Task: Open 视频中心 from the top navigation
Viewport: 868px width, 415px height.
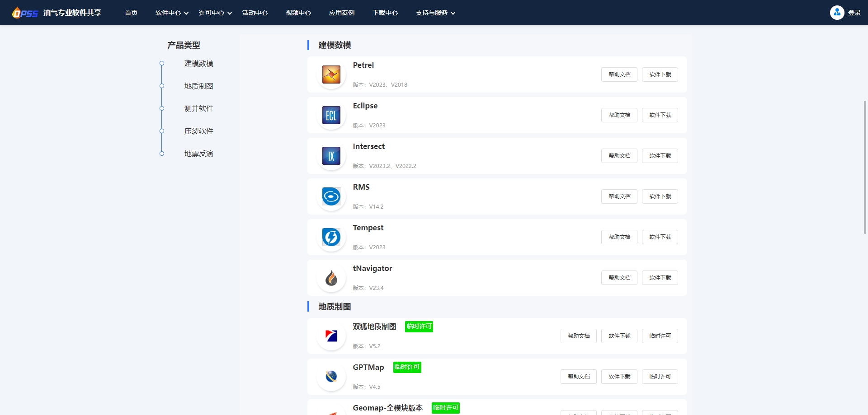Action: tap(298, 13)
